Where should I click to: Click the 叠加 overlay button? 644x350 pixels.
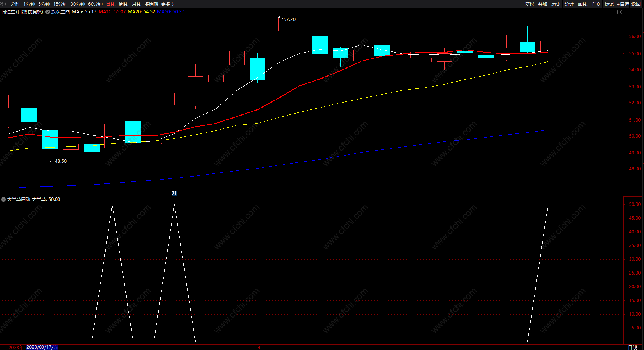pos(543,4)
